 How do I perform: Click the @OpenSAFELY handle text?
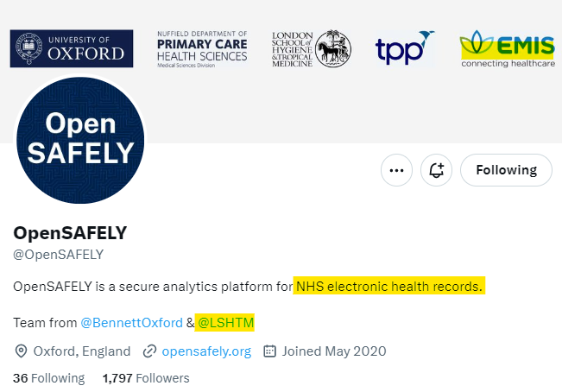(x=59, y=254)
